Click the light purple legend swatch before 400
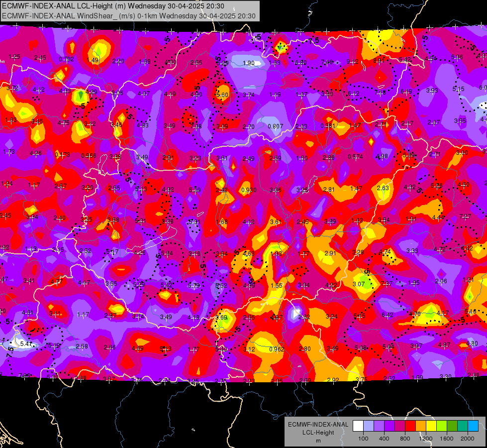Image resolution: width=487 pixels, height=448 pixels. click(x=379, y=426)
